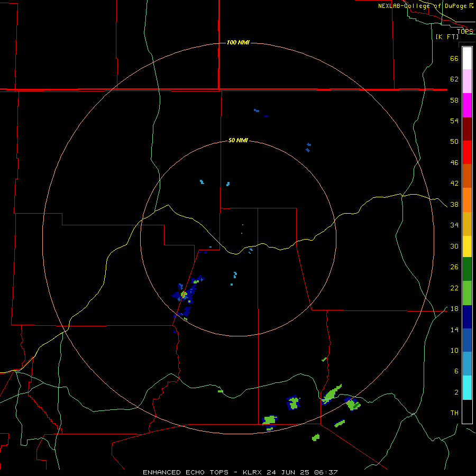
Task: Click the "2" legend label
Action: coord(456,392)
